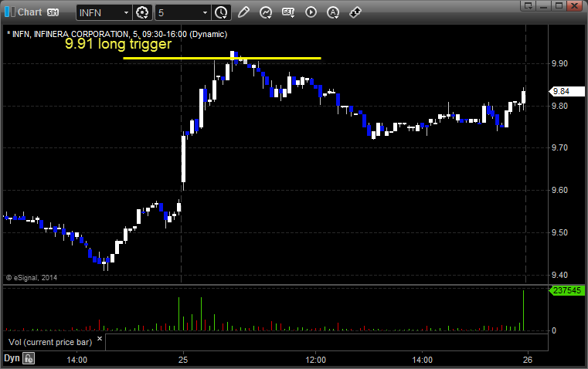Close the Chart window
588x369 pixels.
tap(575, 5)
